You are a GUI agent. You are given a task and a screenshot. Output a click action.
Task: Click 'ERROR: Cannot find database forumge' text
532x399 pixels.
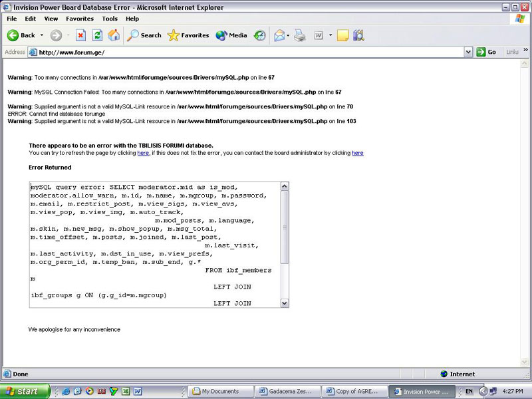point(57,114)
